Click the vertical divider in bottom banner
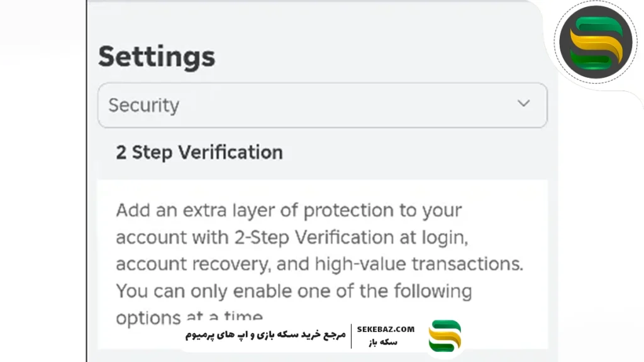The width and height of the screenshot is (644, 362). pos(351,336)
